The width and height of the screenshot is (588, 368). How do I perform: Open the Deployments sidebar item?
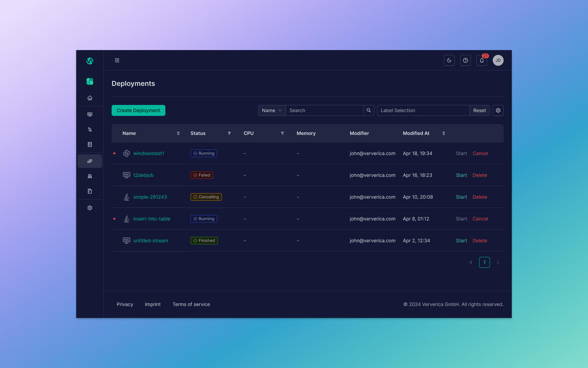click(90, 161)
